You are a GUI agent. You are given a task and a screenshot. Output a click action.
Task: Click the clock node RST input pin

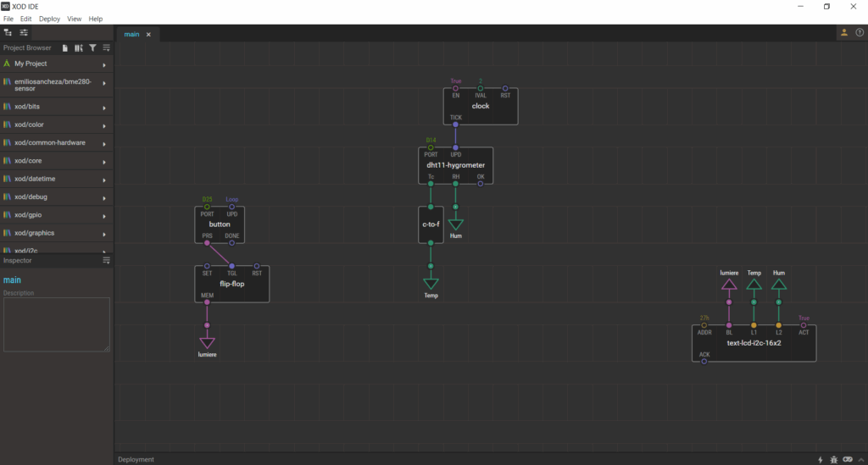(x=505, y=88)
